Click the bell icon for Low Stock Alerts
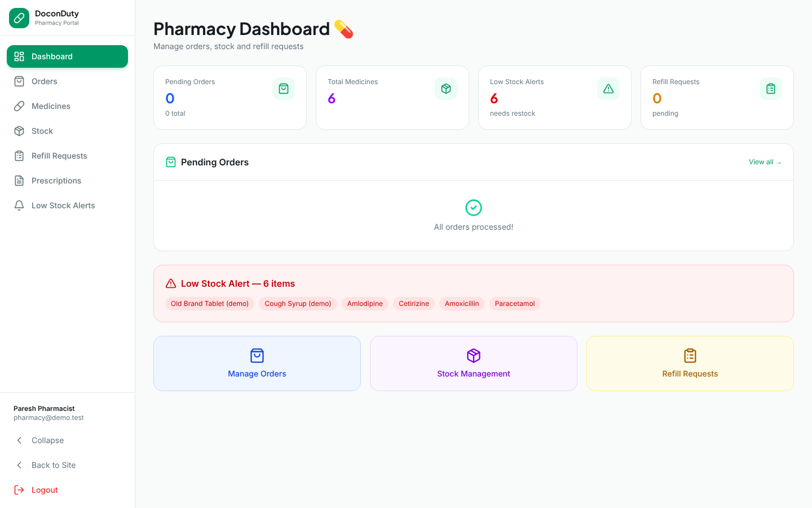This screenshot has height=508, width=812. pyautogui.click(x=19, y=205)
